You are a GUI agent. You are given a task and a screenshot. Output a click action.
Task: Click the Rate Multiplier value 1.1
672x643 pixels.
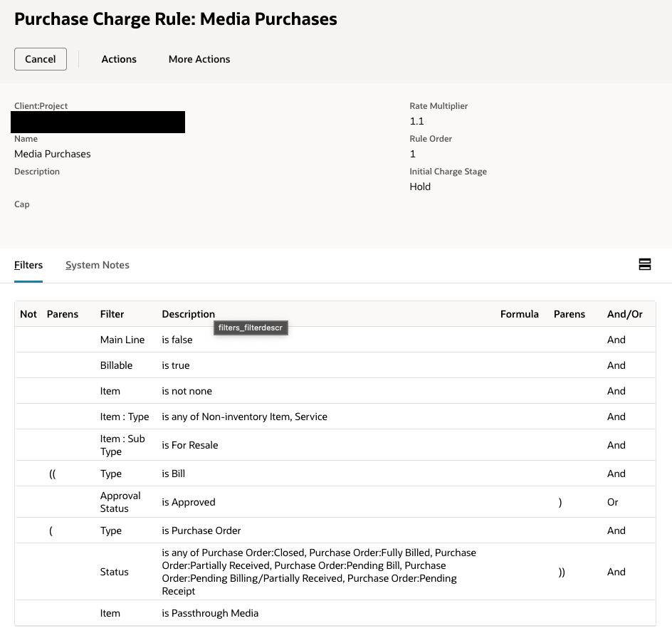point(416,121)
